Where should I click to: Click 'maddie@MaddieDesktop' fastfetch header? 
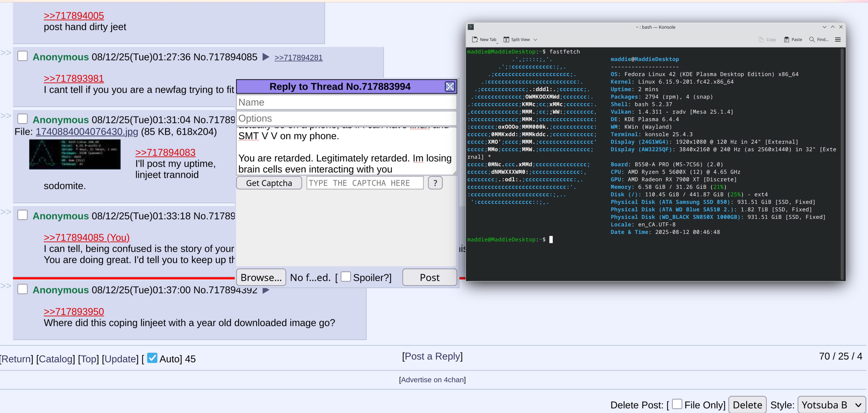click(x=645, y=59)
